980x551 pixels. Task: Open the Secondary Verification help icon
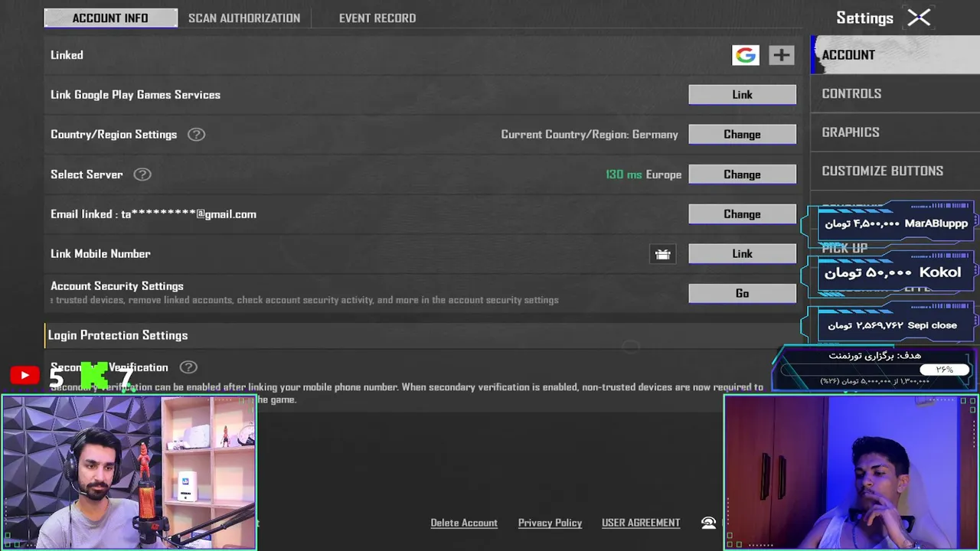click(188, 367)
